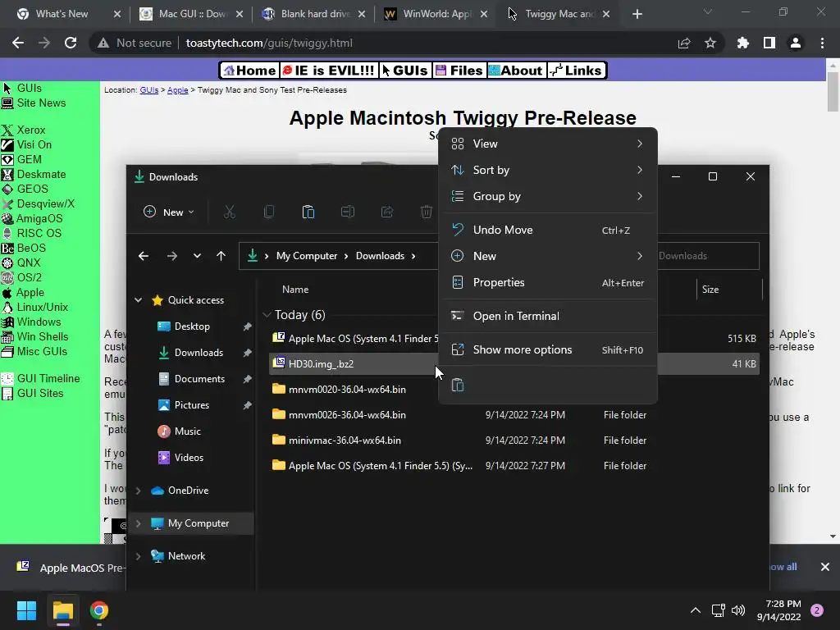Click the Cut scissors icon in Explorer toolbar
This screenshot has width=840, height=630.
230,212
